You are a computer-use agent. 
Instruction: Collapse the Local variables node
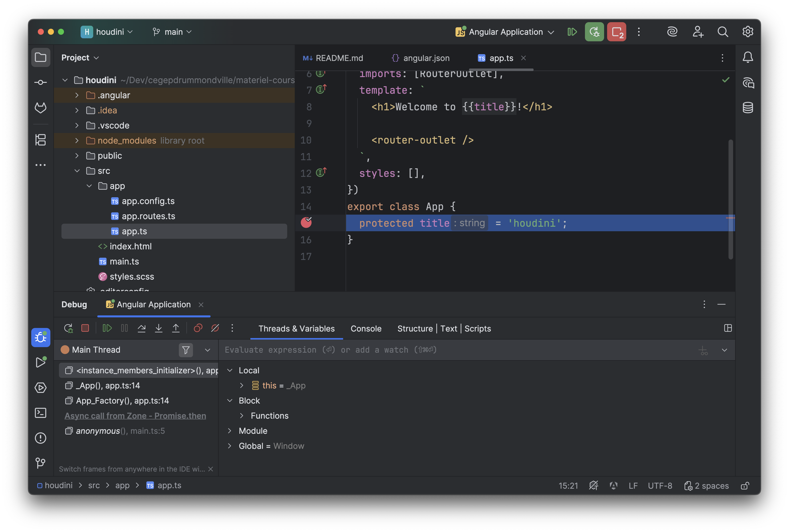[230, 370]
